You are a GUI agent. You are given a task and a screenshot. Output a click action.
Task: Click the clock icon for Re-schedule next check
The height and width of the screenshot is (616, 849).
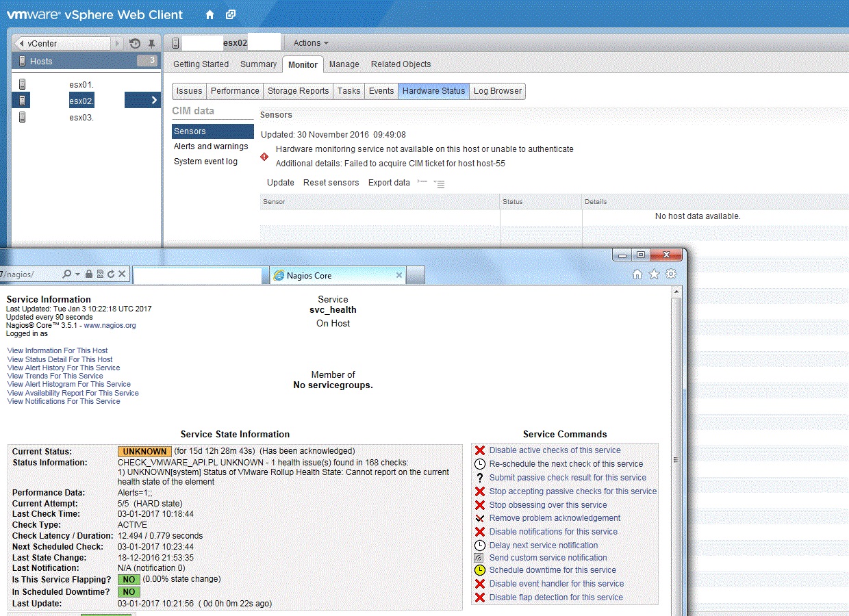click(480, 464)
